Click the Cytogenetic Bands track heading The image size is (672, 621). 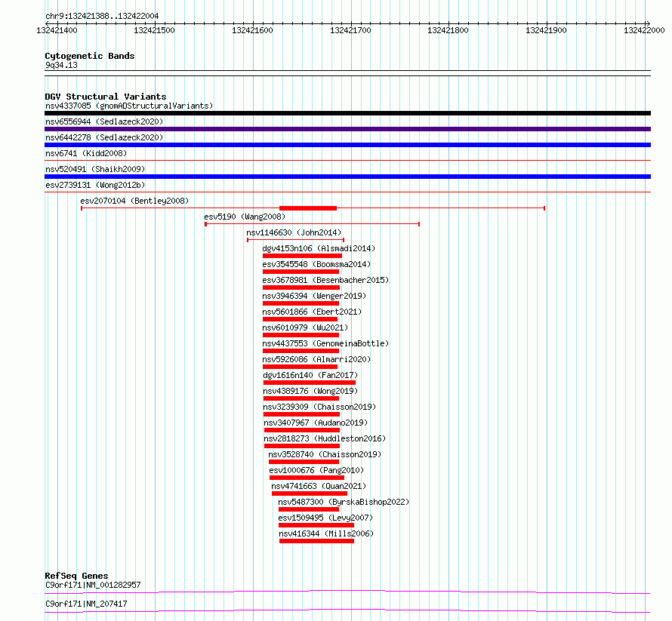tap(90, 56)
